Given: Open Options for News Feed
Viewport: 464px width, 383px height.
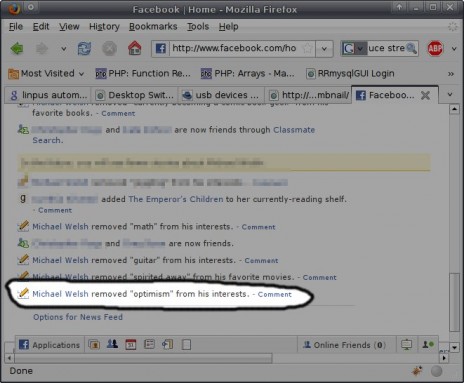Looking at the screenshot, I should 78,317.
